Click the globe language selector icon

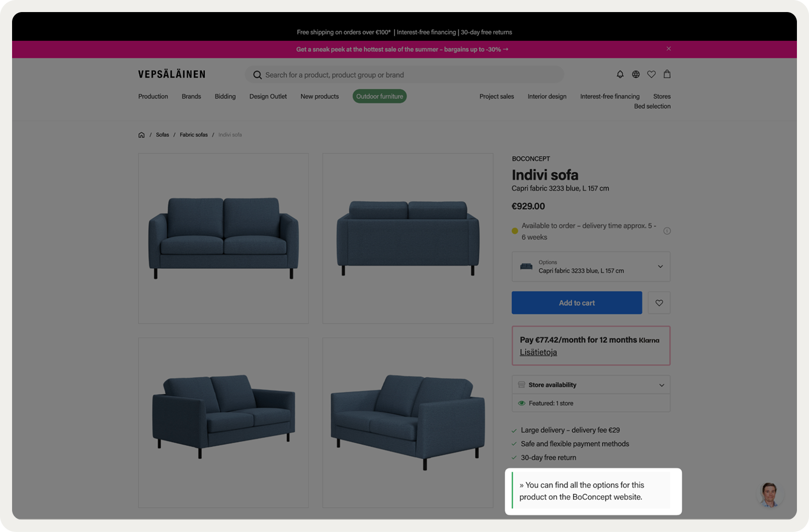click(x=636, y=74)
